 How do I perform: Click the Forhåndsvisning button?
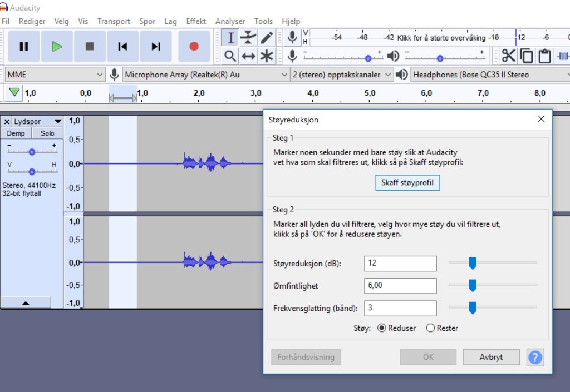[x=306, y=357]
